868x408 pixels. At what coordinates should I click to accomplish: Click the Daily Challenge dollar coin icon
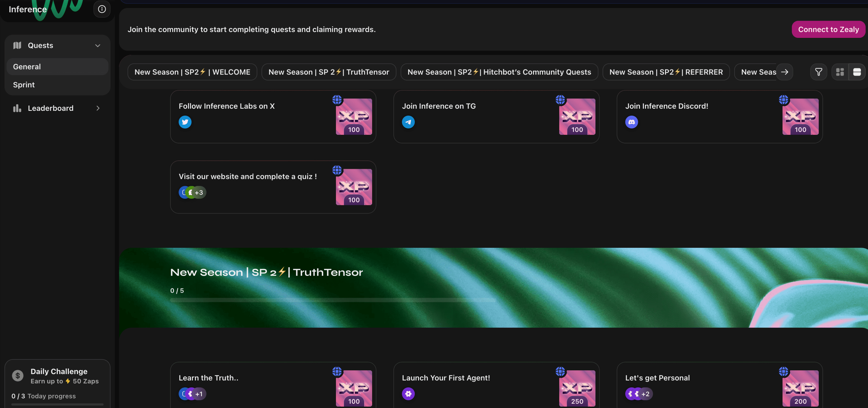tap(18, 376)
